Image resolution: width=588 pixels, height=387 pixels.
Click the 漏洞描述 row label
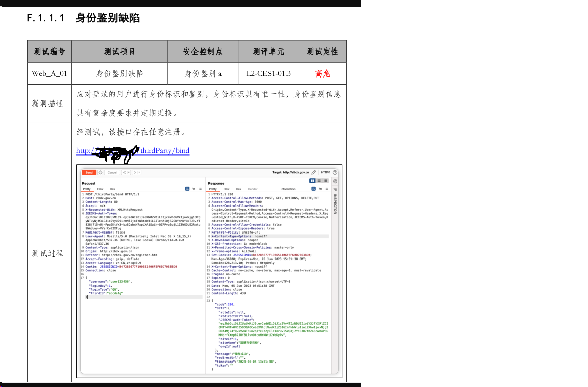click(x=47, y=104)
